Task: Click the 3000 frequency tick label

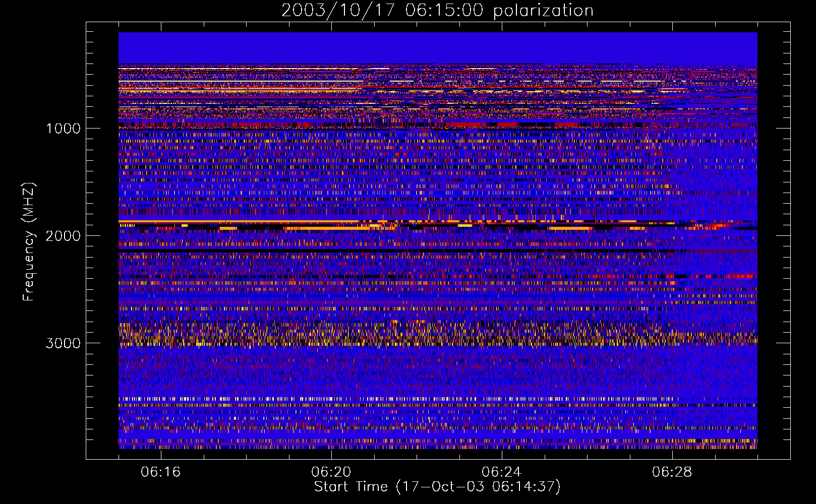Action: tap(63, 343)
